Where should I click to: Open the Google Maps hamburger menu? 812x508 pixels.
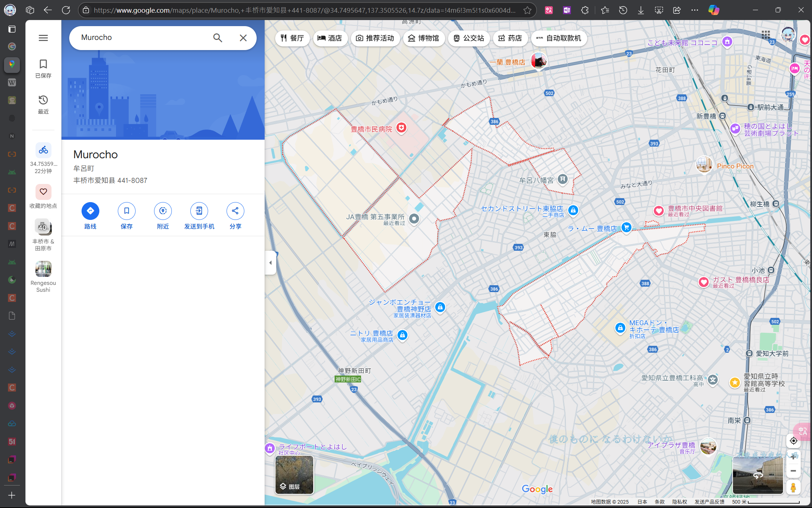(x=43, y=38)
